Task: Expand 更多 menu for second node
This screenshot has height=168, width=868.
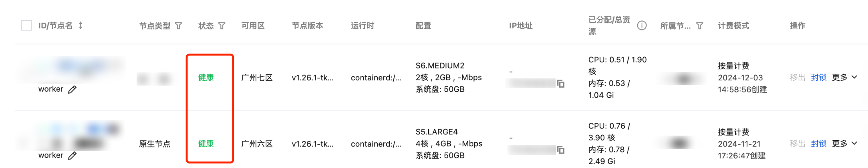Action: pyautogui.click(x=844, y=144)
